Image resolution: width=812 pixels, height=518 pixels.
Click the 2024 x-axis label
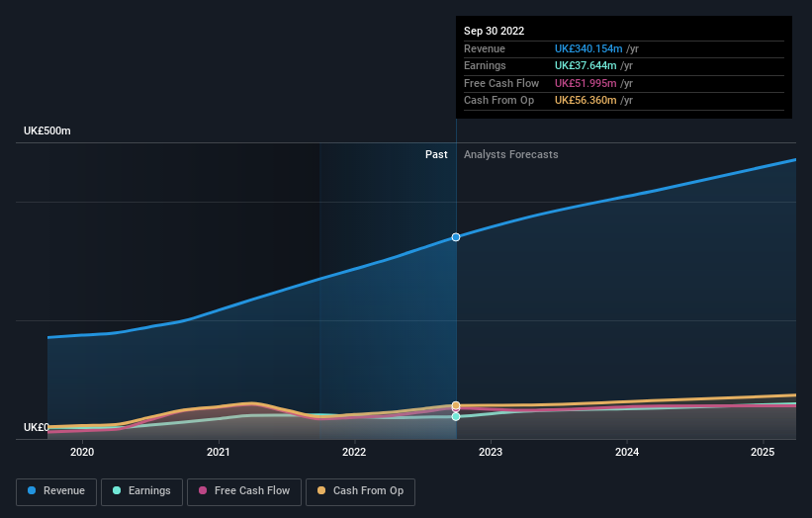click(x=627, y=452)
